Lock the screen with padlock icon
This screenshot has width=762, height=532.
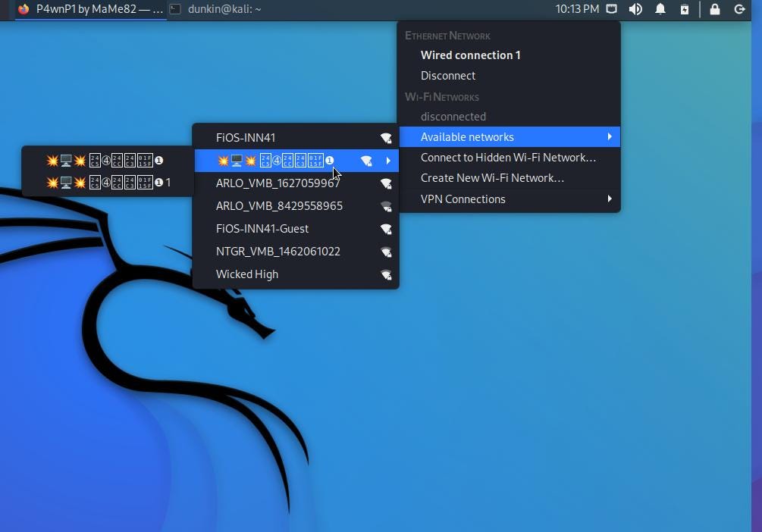coord(714,9)
